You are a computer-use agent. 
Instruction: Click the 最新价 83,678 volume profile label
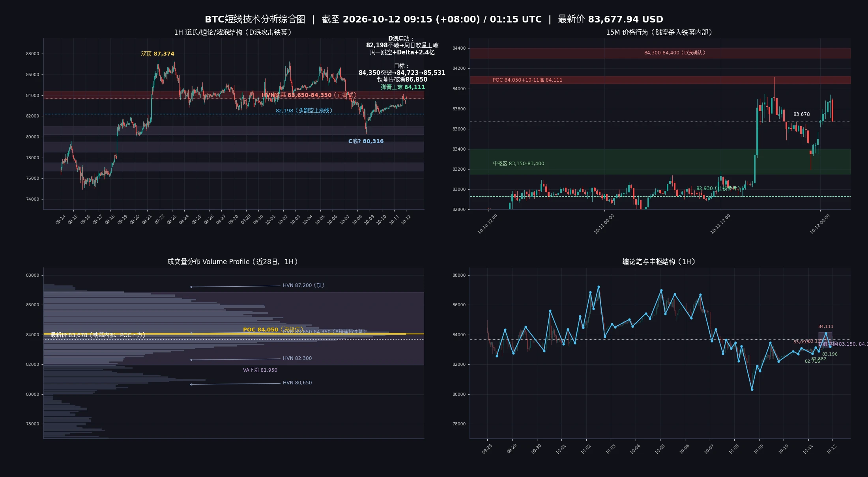pyautogui.click(x=98, y=335)
